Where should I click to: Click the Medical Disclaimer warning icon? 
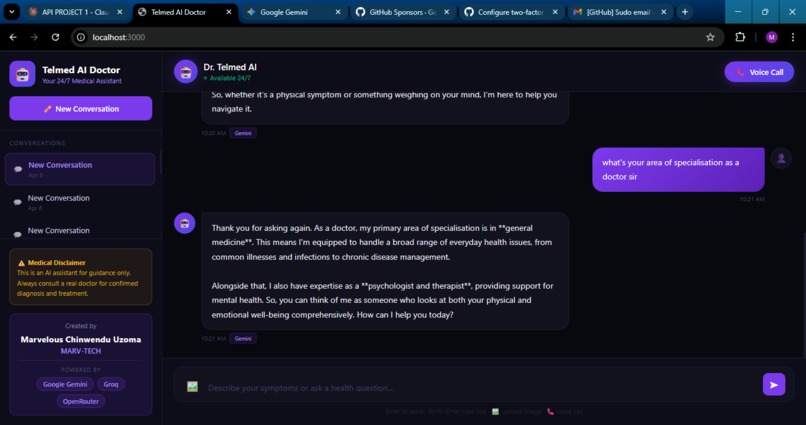tap(21, 263)
